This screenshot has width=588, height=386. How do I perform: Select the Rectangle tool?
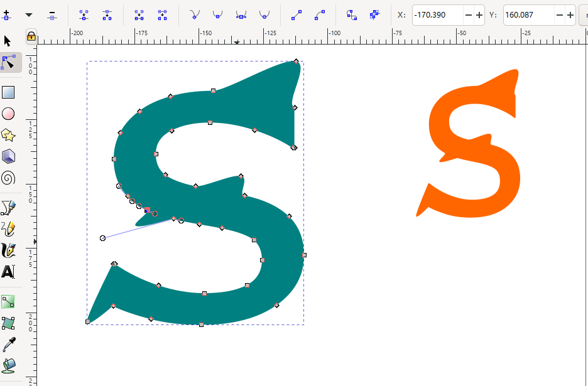(8, 92)
